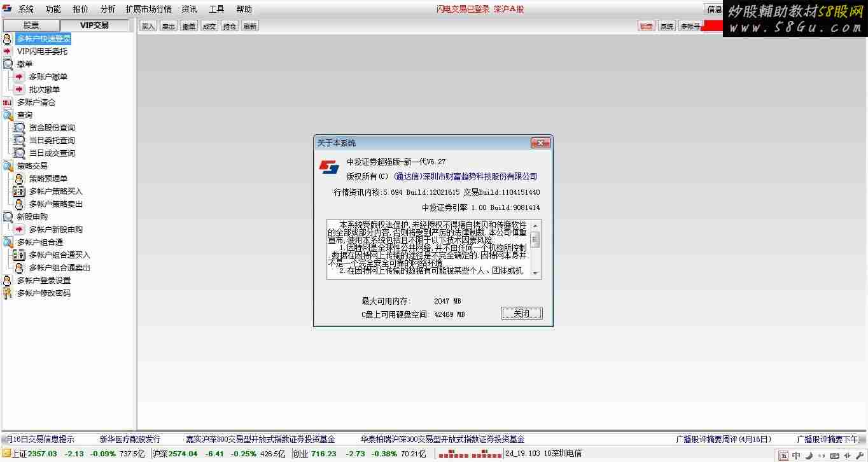Click the 关闭 button in the About dialog
The image size is (868, 462).
pyautogui.click(x=522, y=314)
